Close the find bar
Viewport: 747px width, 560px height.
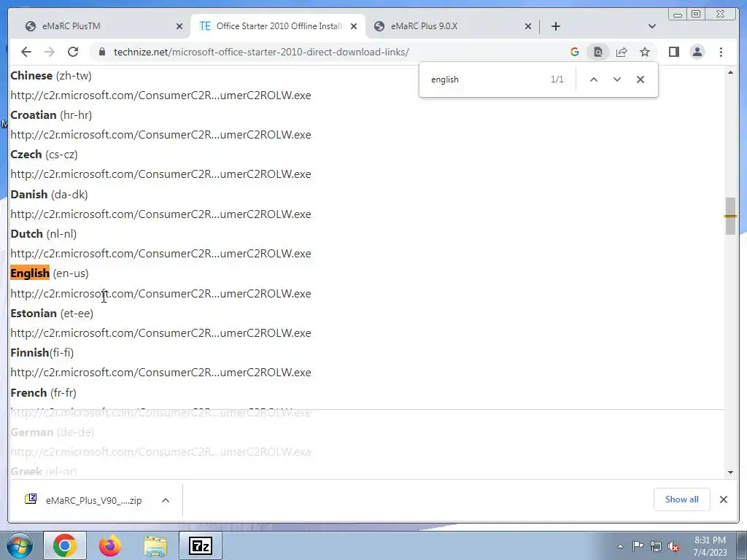(640, 79)
